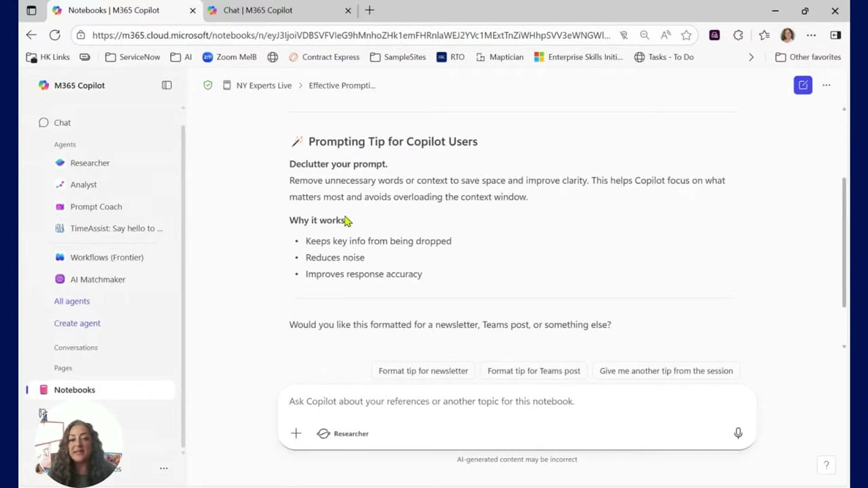The height and width of the screenshot is (488, 868).
Task: Open the Create agent link
Action: [77, 323]
